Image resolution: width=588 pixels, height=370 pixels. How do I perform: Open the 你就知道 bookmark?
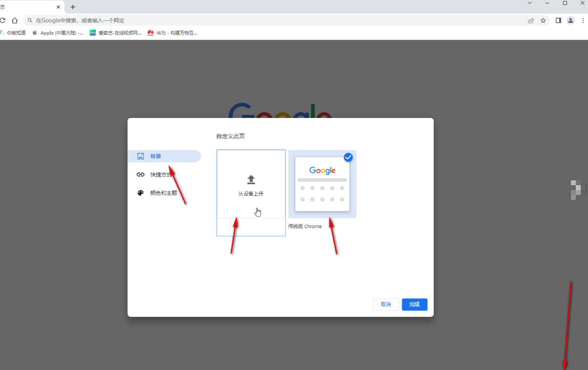tap(13, 33)
